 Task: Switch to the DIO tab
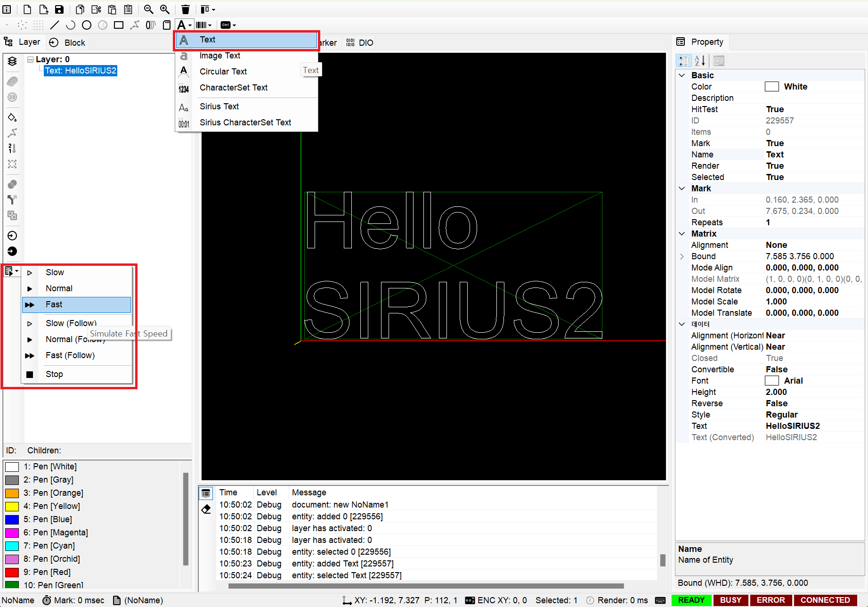(x=360, y=43)
